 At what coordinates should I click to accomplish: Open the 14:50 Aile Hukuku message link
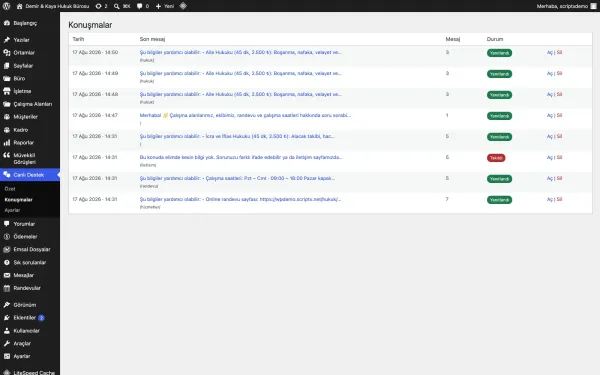(x=240, y=52)
